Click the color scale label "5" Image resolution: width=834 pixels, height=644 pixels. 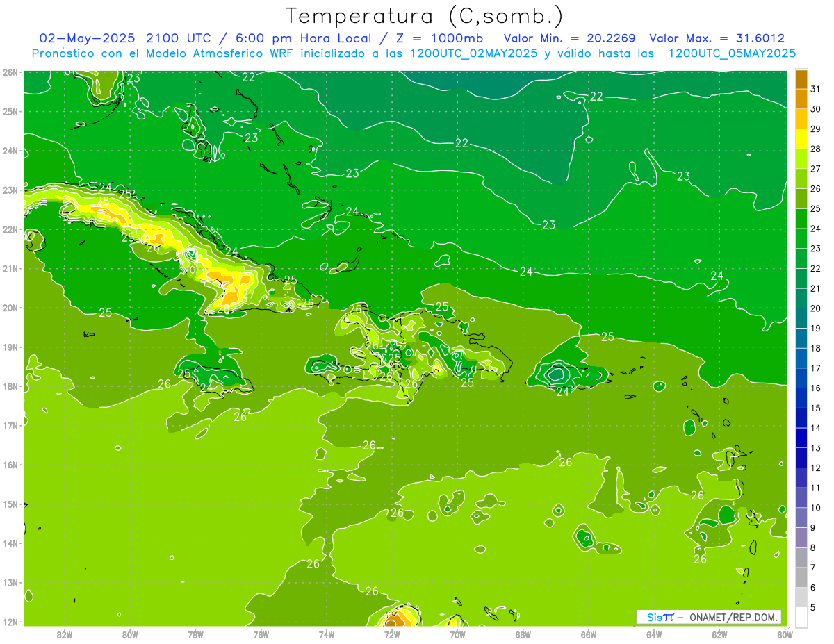pyautogui.click(x=812, y=607)
